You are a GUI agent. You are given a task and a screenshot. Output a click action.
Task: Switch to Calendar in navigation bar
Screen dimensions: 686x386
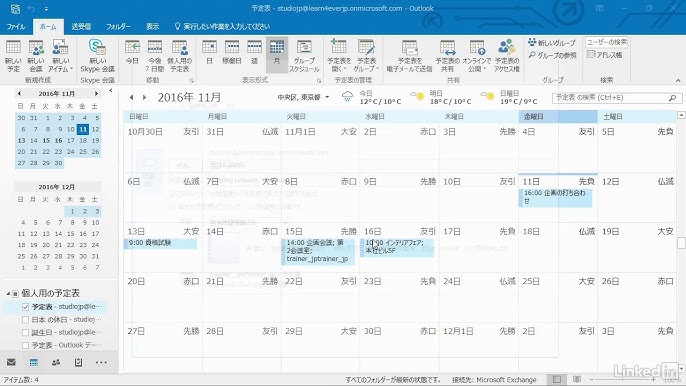34,362
